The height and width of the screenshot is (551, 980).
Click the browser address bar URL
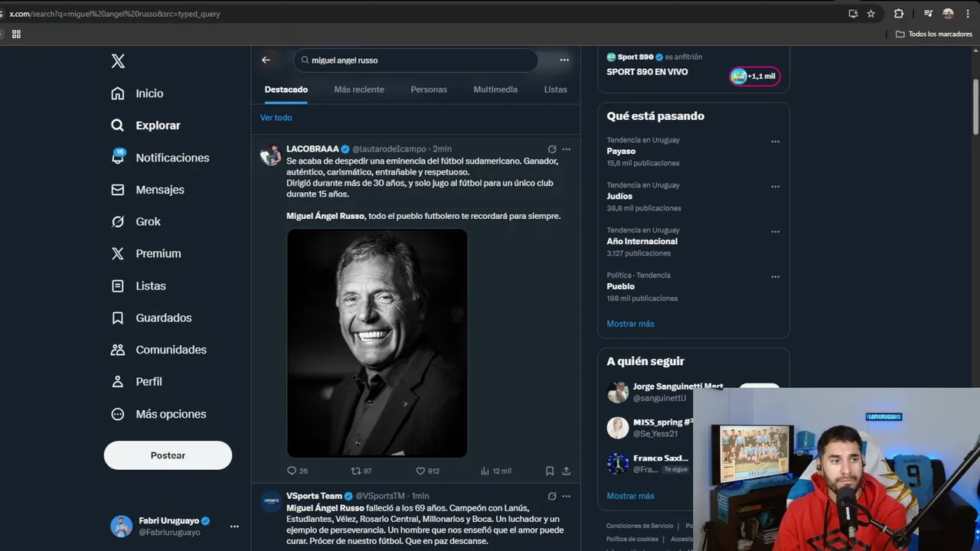115,14
